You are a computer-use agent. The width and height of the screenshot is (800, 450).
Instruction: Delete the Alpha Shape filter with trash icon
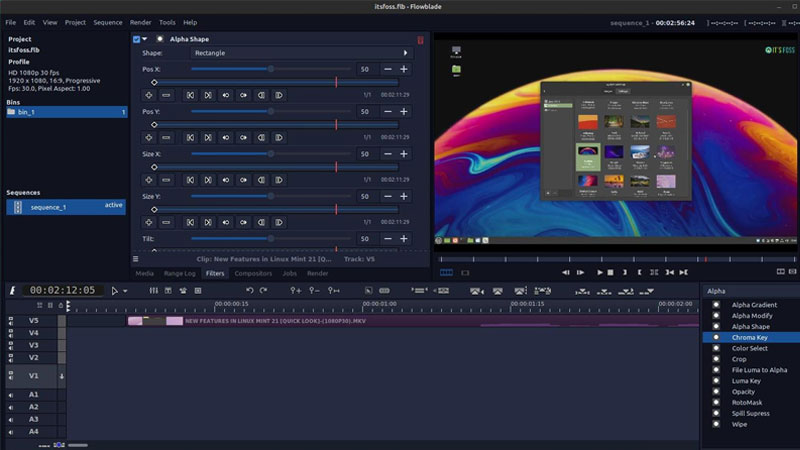tap(420, 40)
